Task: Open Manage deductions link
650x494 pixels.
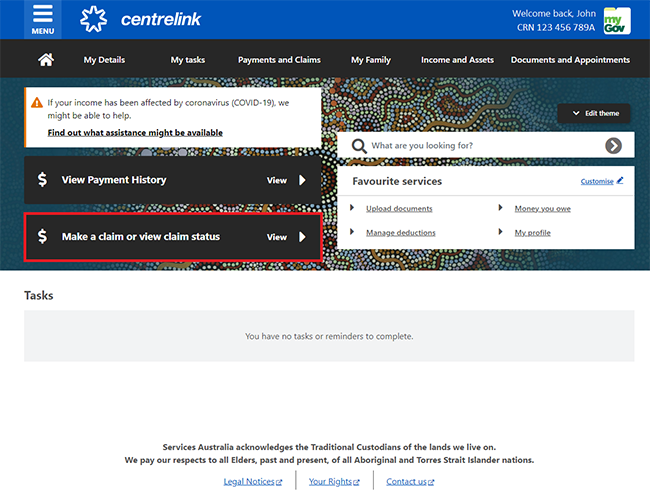Action: coord(400,232)
